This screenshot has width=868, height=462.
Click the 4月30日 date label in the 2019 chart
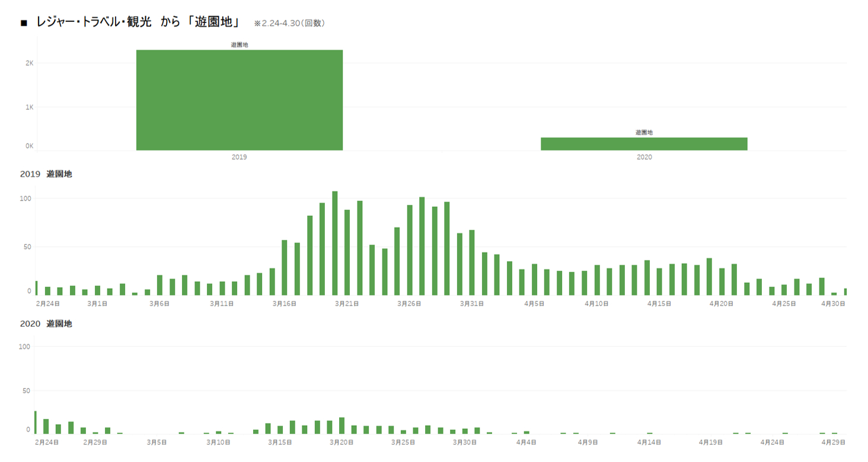tap(832, 304)
